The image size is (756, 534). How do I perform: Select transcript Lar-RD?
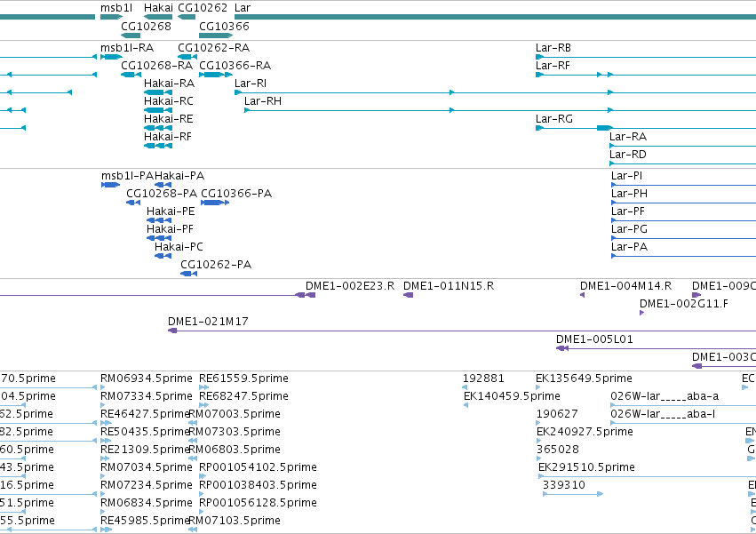coord(628,155)
